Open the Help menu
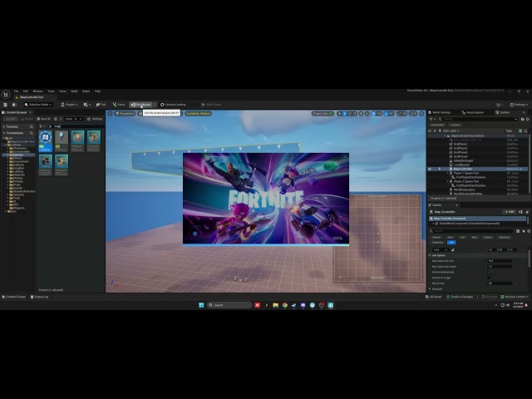Viewport: 532px width, 399px height. coord(98,91)
